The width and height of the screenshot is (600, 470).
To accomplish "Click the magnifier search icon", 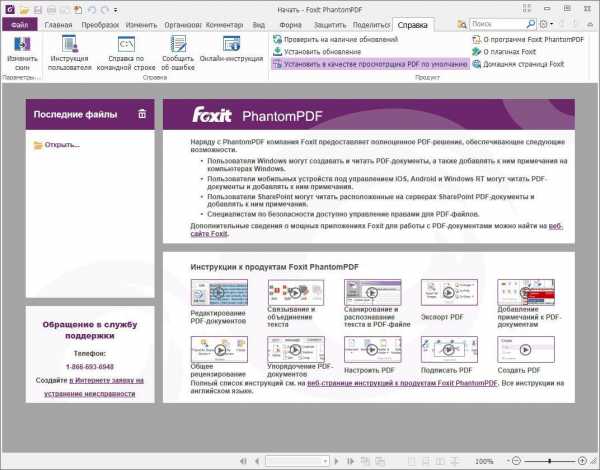I will click(530, 24).
